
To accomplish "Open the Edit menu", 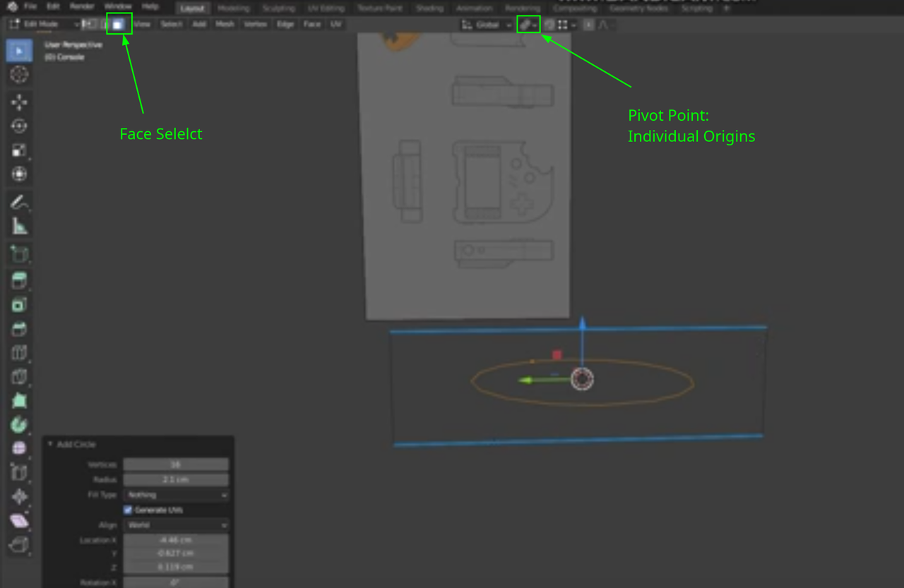I will (x=53, y=6).
